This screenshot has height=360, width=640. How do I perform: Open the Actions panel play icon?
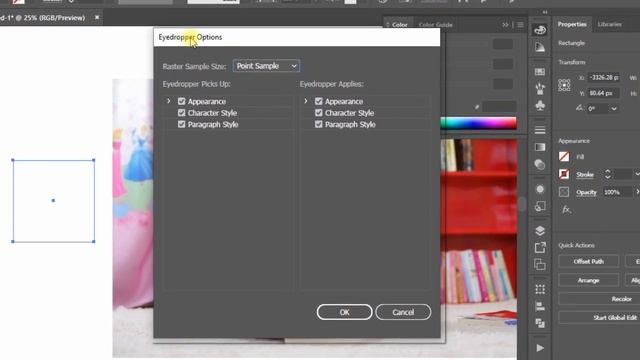click(x=540, y=348)
